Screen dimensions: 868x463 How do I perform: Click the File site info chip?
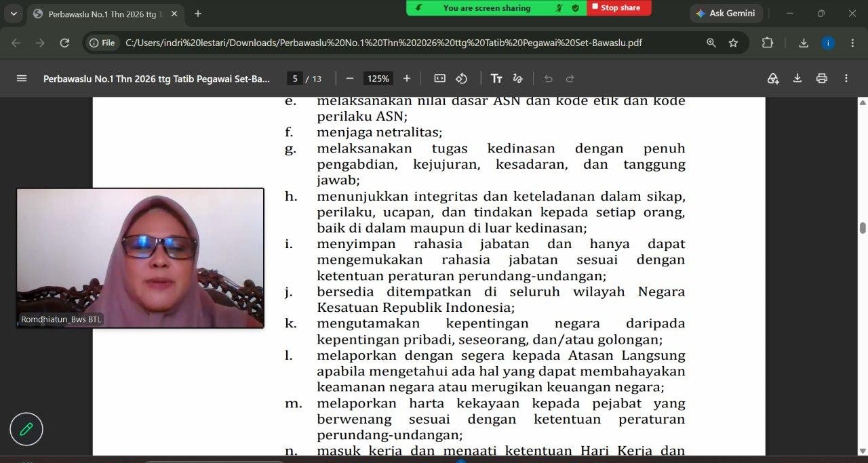pos(102,43)
